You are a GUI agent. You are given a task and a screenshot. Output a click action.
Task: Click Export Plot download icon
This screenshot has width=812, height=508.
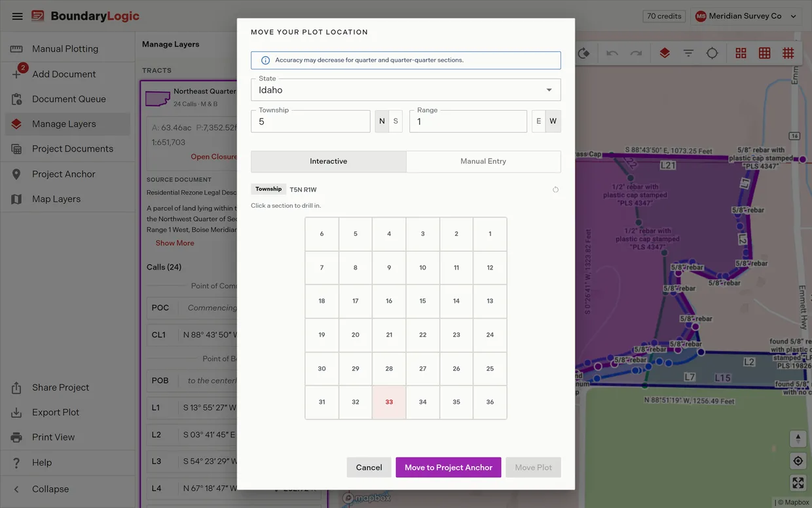pos(16,412)
